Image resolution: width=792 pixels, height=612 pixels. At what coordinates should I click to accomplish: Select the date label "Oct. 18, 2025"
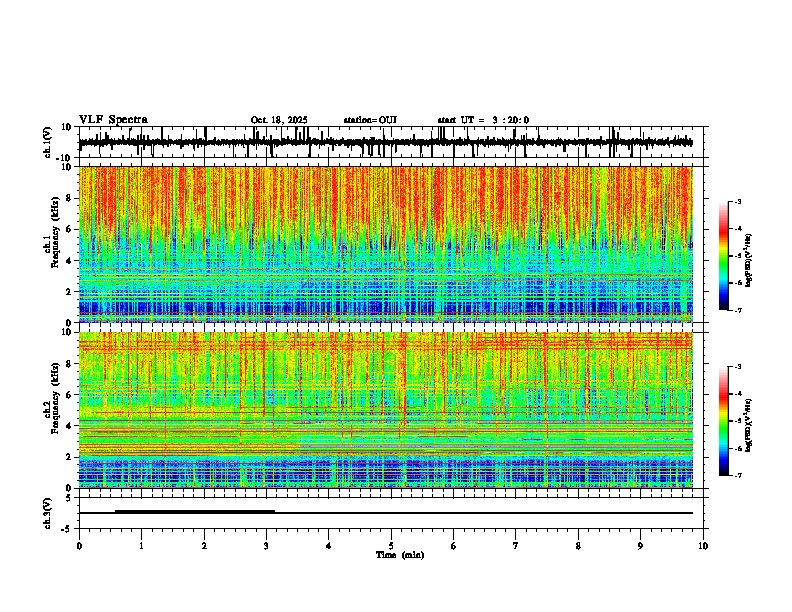click(x=279, y=120)
